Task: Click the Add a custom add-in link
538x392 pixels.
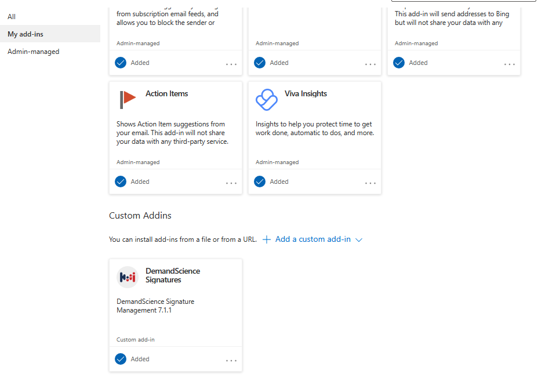Action: coord(313,239)
